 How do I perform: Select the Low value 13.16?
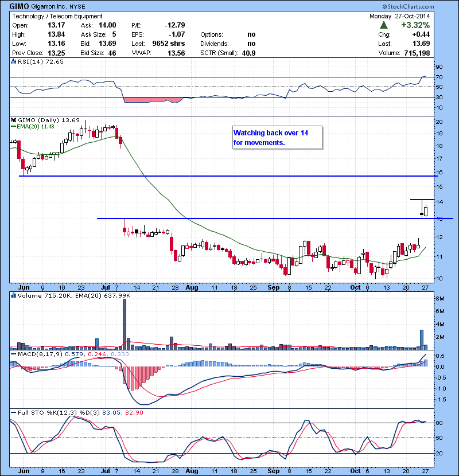(56, 44)
